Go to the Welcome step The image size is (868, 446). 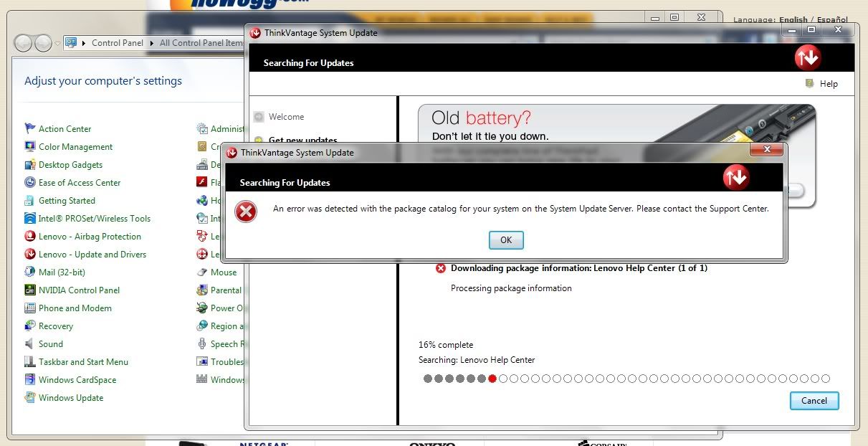[x=286, y=117]
